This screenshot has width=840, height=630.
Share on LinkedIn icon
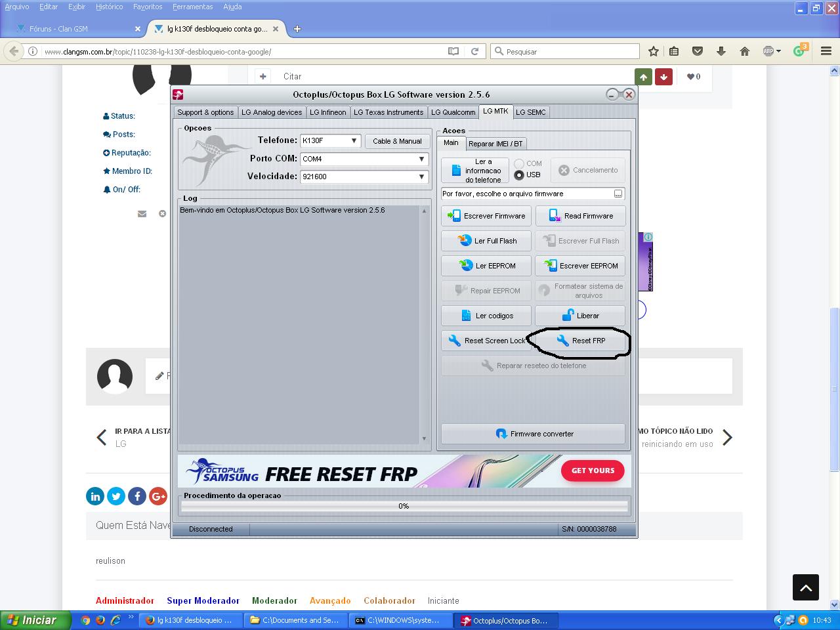pyautogui.click(x=95, y=496)
